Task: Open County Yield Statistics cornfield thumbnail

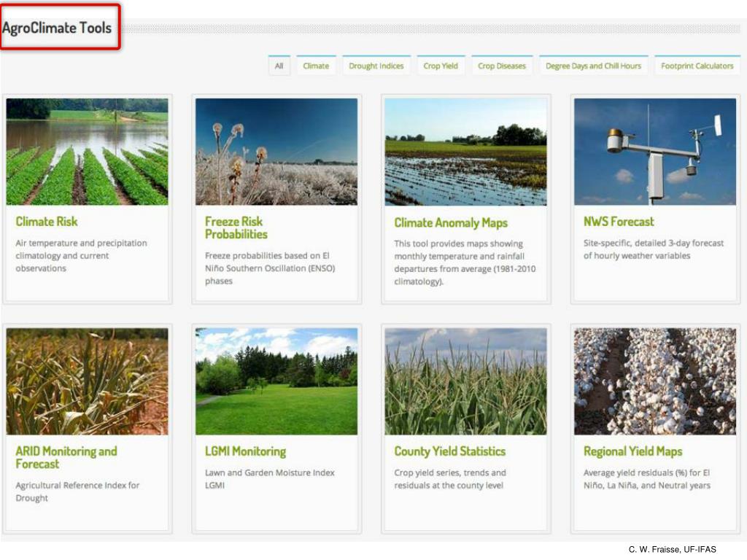Action: [x=466, y=381]
